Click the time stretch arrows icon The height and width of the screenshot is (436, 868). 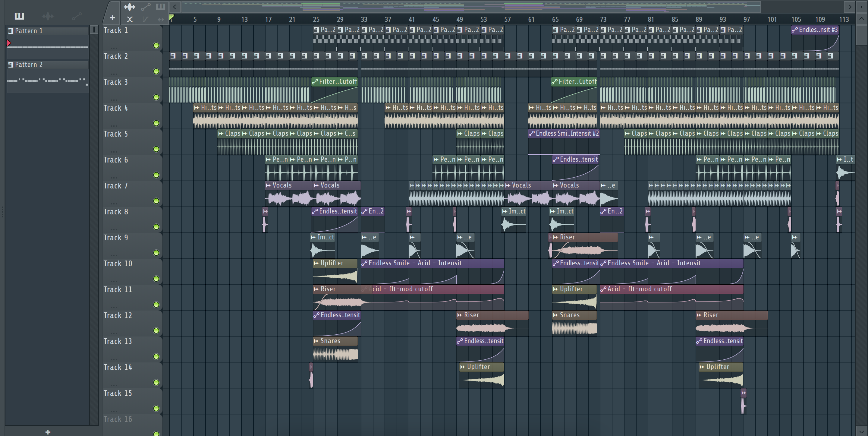(161, 20)
